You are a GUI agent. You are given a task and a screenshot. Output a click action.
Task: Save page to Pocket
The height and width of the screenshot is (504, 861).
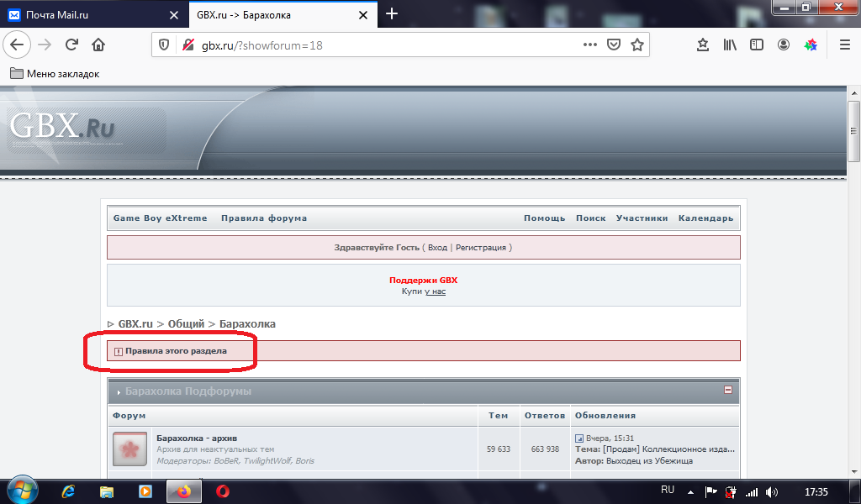[x=613, y=45]
